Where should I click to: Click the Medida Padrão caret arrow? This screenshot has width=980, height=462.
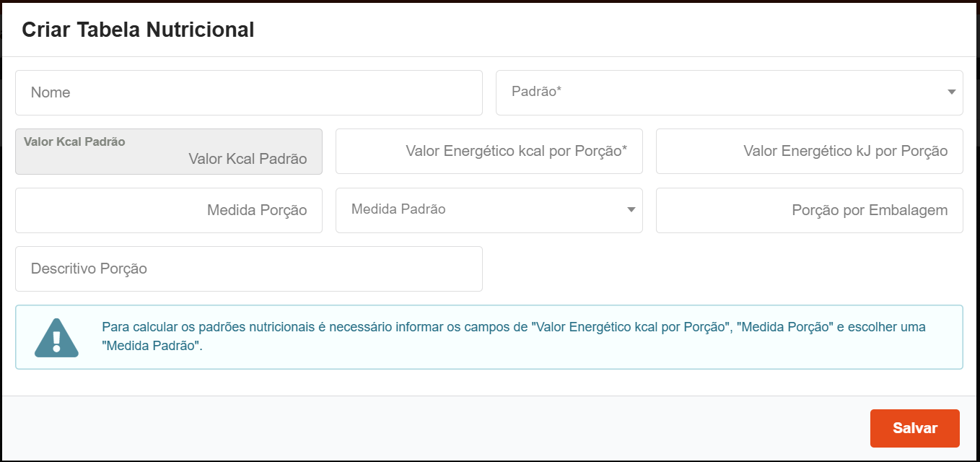point(631,210)
